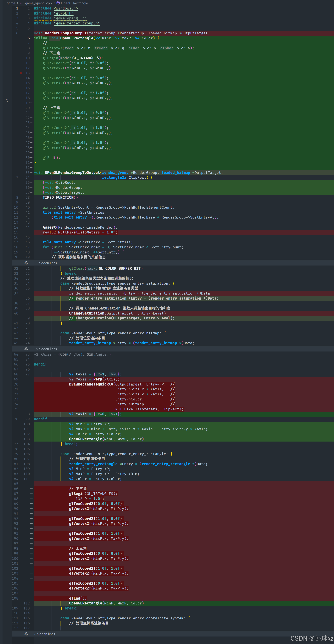
Task: Click the OpenGLRectangle symbol cube icon
Action: [58, 3]
